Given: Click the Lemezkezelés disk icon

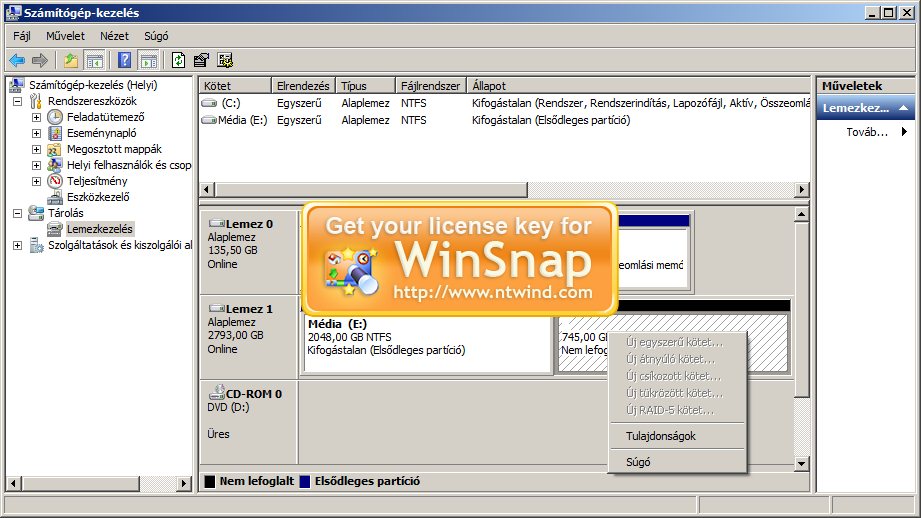Looking at the screenshot, I should [55, 229].
